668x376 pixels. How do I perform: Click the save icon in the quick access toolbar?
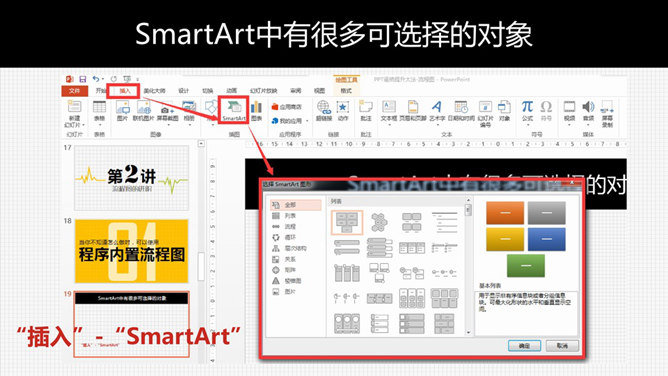[83, 79]
